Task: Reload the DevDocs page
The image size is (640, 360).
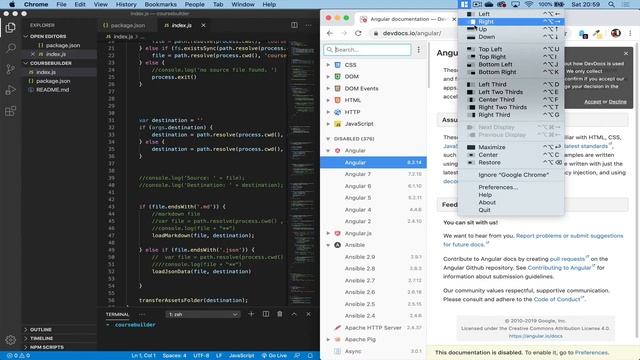Action: pyautogui.click(x=358, y=33)
